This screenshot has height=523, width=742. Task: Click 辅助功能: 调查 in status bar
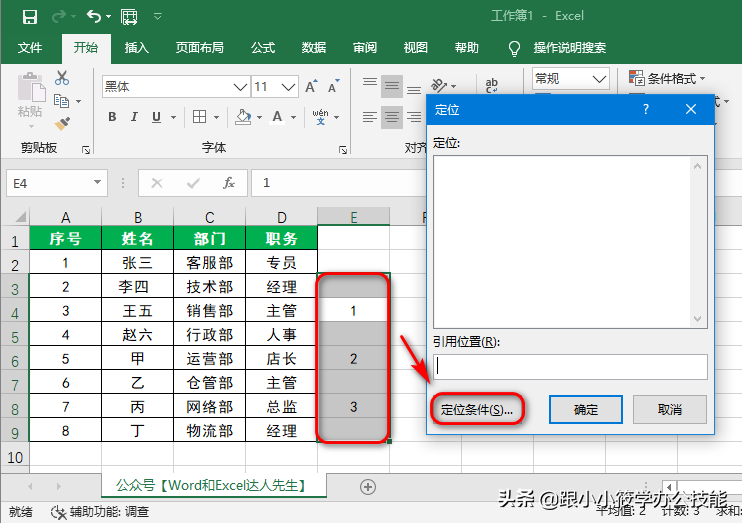pos(100,512)
